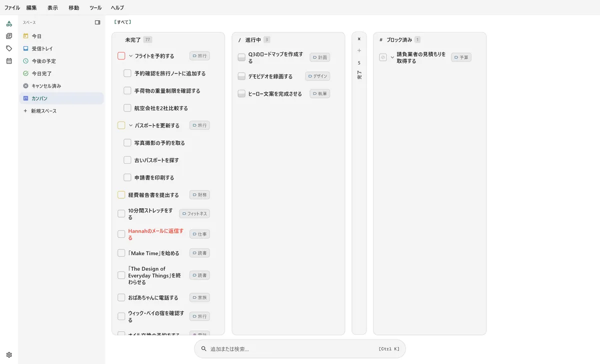Click the キャンセル済み cross icon
The width and height of the screenshot is (600, 364).
26,86
